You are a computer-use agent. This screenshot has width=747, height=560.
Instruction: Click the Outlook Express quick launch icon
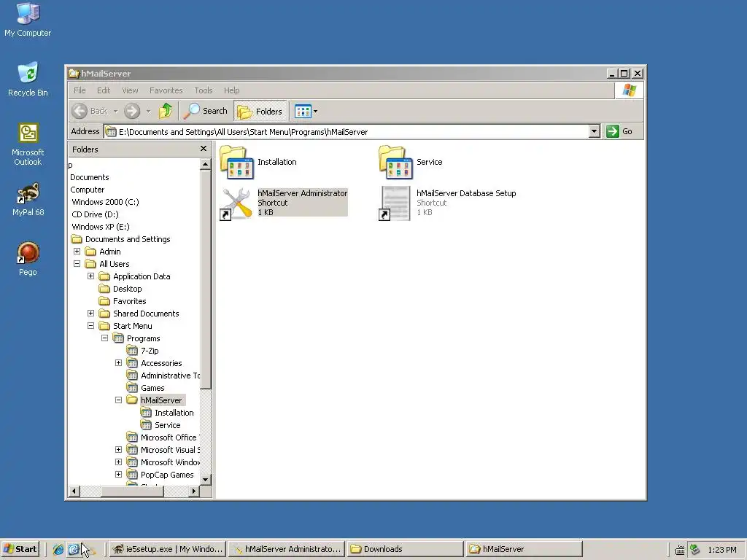tap(74, 550)
